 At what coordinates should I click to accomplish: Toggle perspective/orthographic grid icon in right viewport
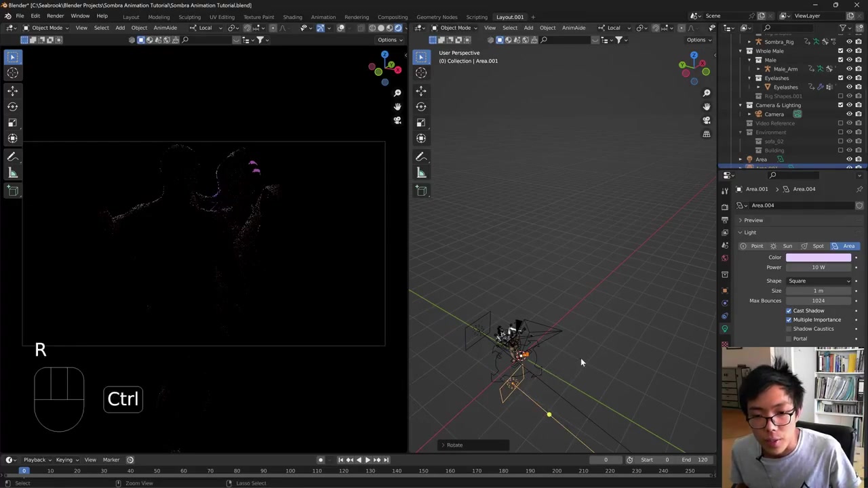click(707, 134)
